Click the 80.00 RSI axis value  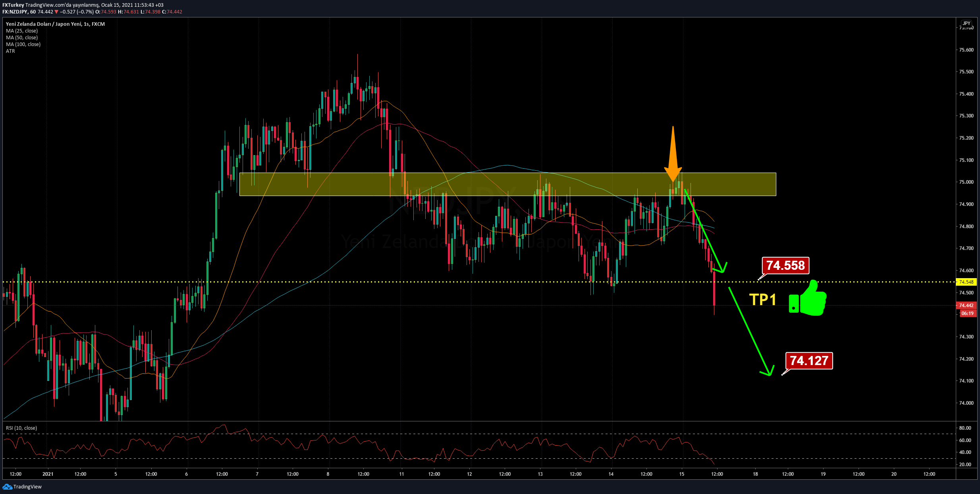pyautogui.click(x=965, y=428)
